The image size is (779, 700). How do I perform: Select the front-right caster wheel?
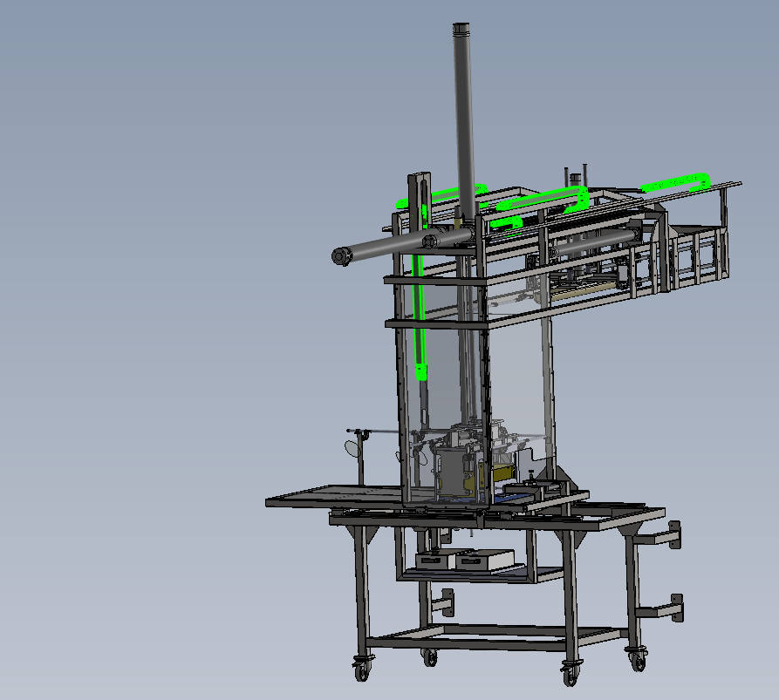point(570,674)
